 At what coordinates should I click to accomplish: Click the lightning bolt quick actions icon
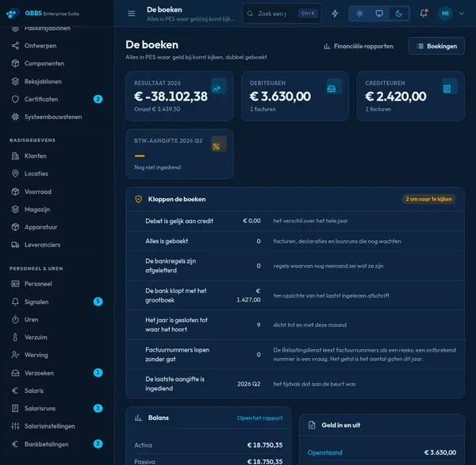coord(335,13)
